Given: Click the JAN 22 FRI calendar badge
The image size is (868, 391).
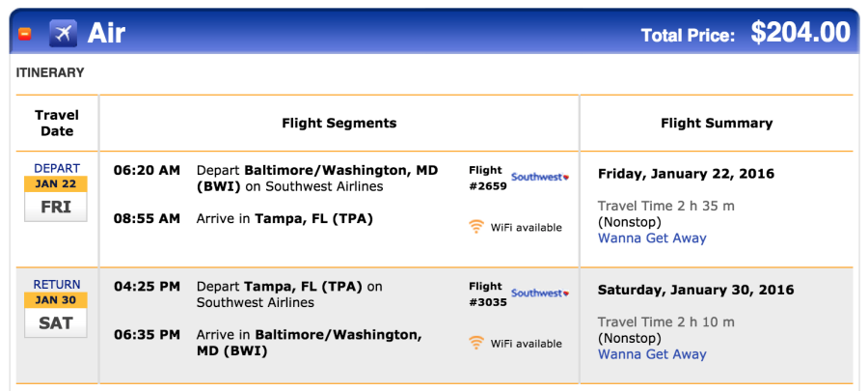Looking at the screenshot, I should pyautogui.click(x=56, y=199).
